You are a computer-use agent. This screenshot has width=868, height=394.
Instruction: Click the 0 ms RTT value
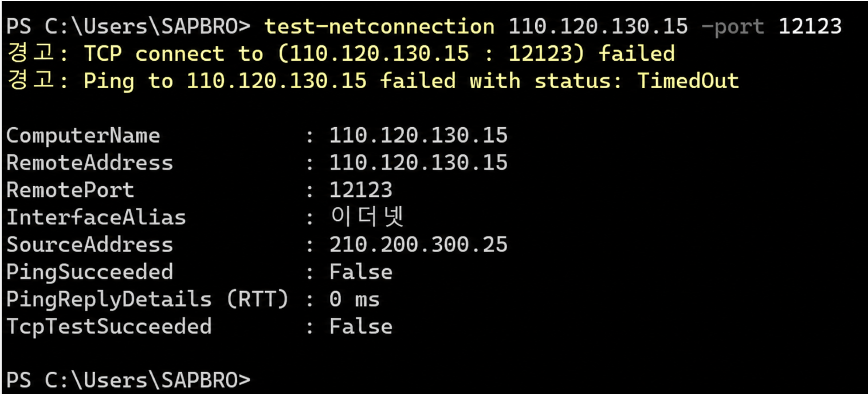click(355, 299)
